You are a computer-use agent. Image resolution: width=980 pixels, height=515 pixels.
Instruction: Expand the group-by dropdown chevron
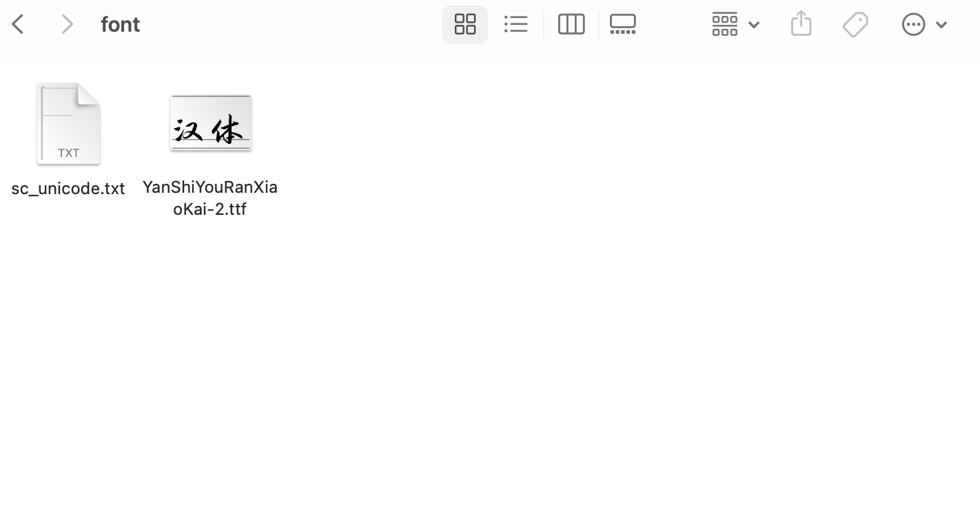(754, 25)
